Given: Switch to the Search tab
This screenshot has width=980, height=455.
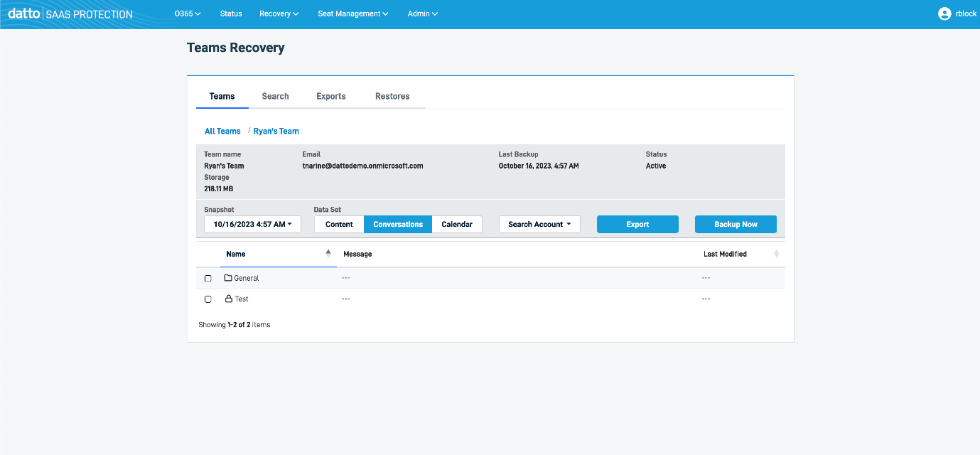Looking at the screenshot, I should [275, 96].
